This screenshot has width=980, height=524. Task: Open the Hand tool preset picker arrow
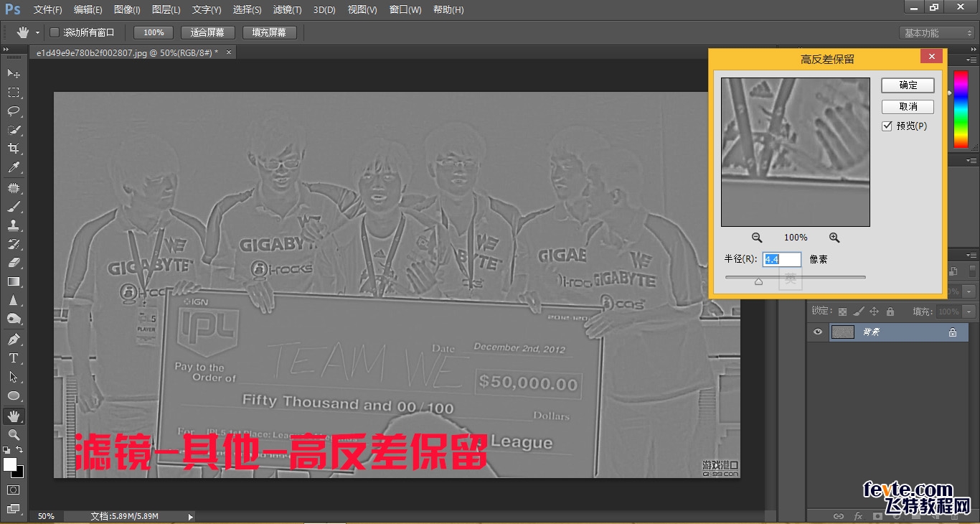coord(37,33)
